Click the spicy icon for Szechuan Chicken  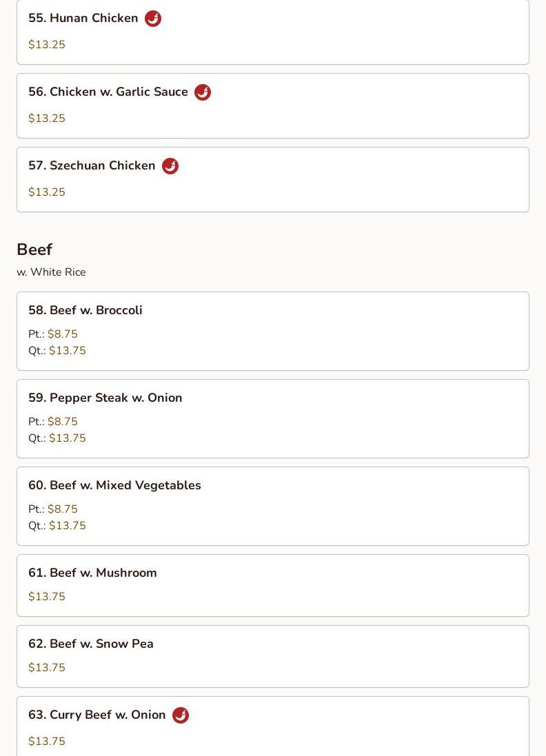tap(170, 166)
